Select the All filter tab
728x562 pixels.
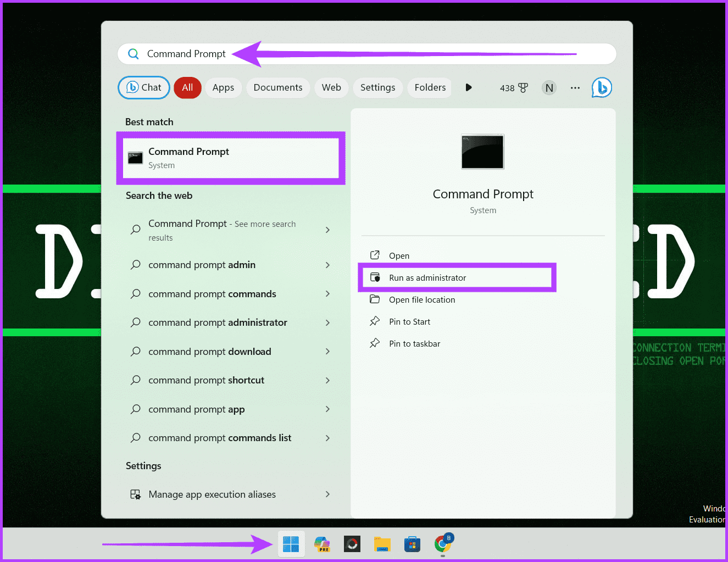pos(187,87)
